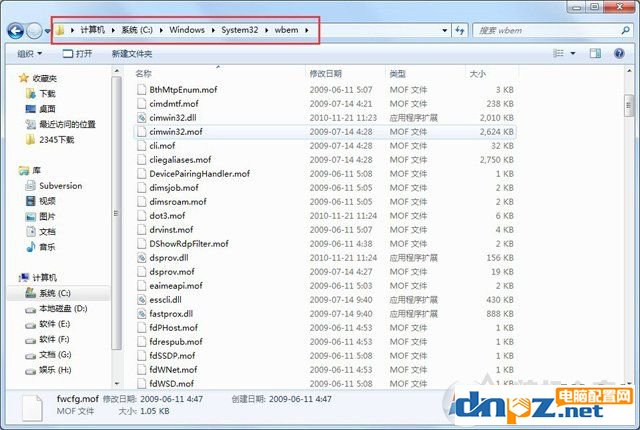The height and width of the screenshot is (430, 640).
Task: Click the Back navigation arrow button
Action: pyautogui.click(x=16, y=31)
